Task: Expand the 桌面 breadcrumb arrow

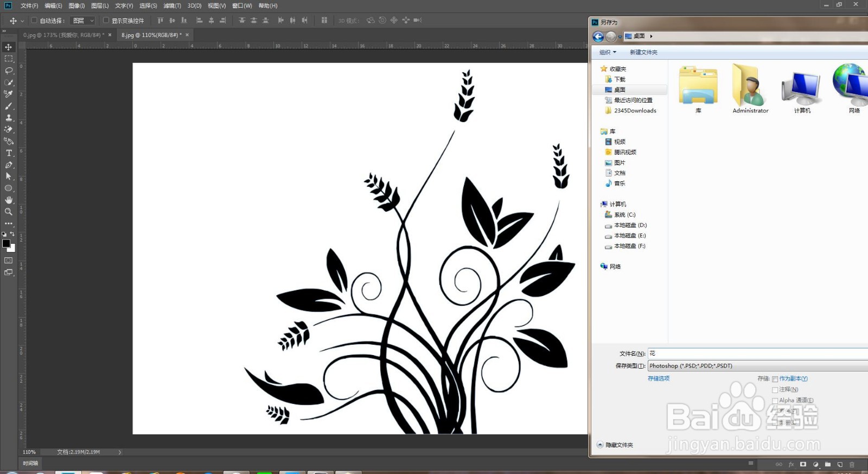Action: [651, 36]
